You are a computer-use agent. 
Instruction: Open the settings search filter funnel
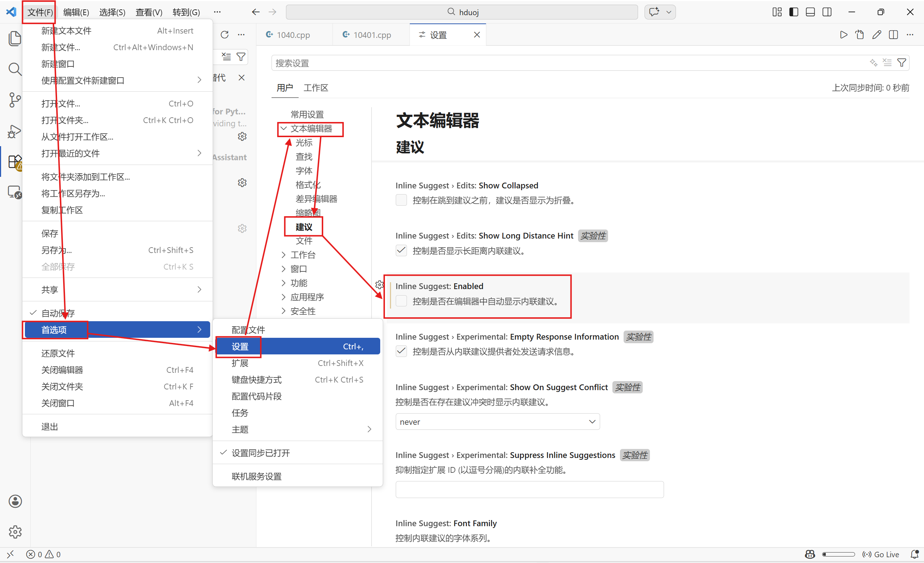coord(902,62)
